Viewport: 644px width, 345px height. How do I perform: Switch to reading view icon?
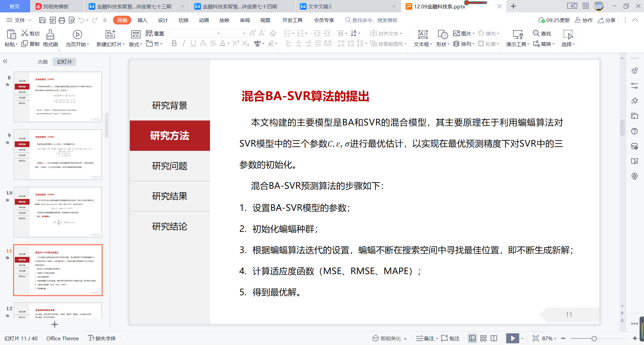click(494, 338)
